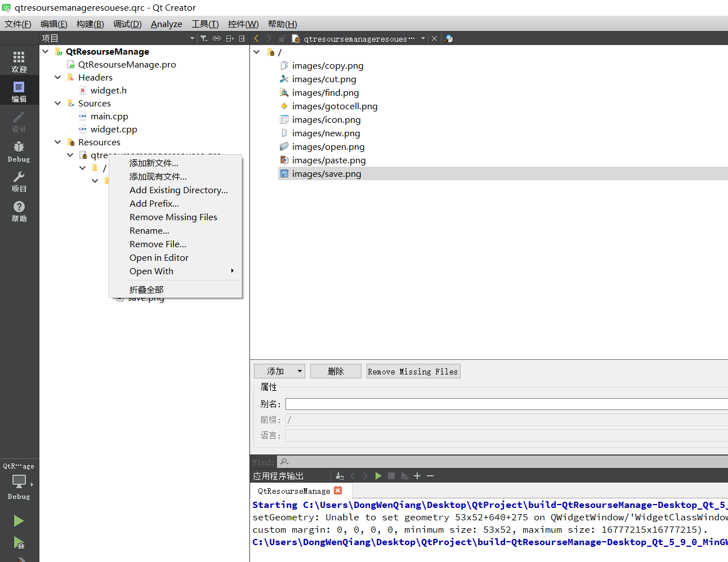This screenshot has width=728, height=562.
Task: Toggle the file writable lock icon
Action: point(283,38)
